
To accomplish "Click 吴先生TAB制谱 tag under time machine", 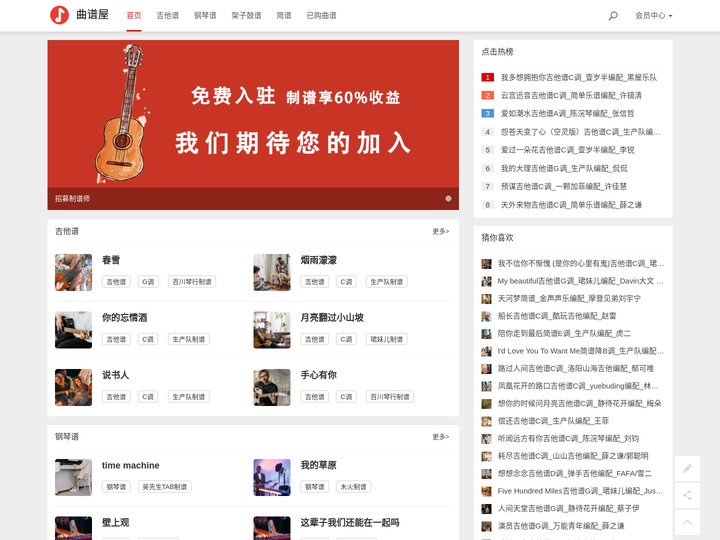I will 164,486.
